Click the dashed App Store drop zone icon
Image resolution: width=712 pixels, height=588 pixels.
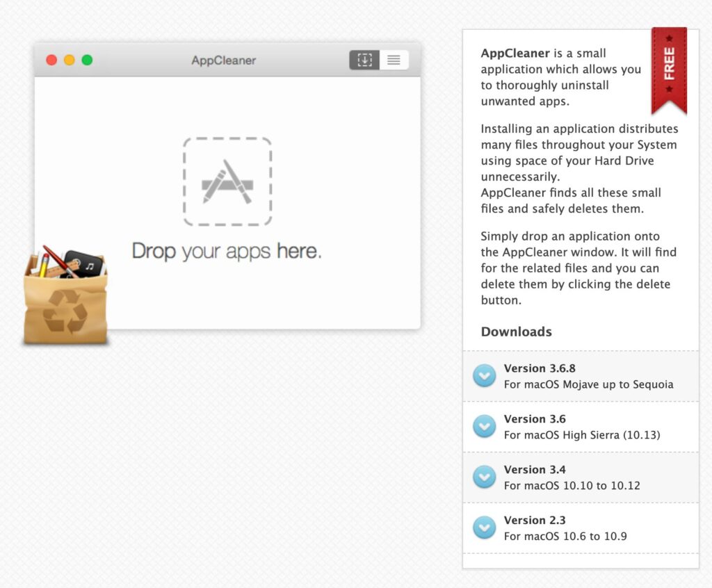coord(227,181)
